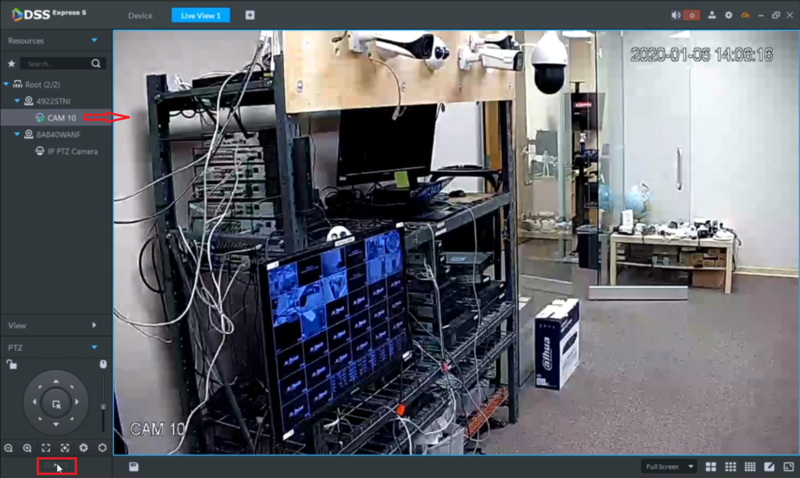Click the PTZ iris open icon
Image resolution: width=800 pixels, height=478 pixels.
point(103,448)
